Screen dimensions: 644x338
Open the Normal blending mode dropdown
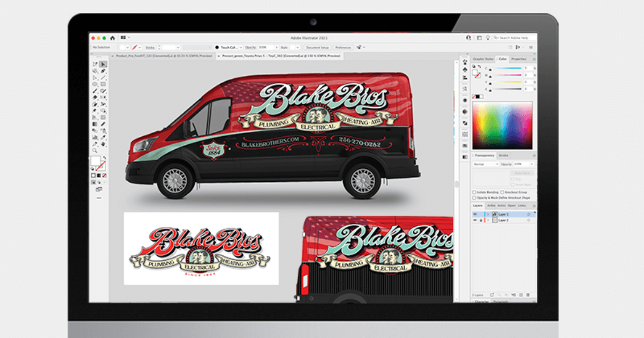point(485,164)
